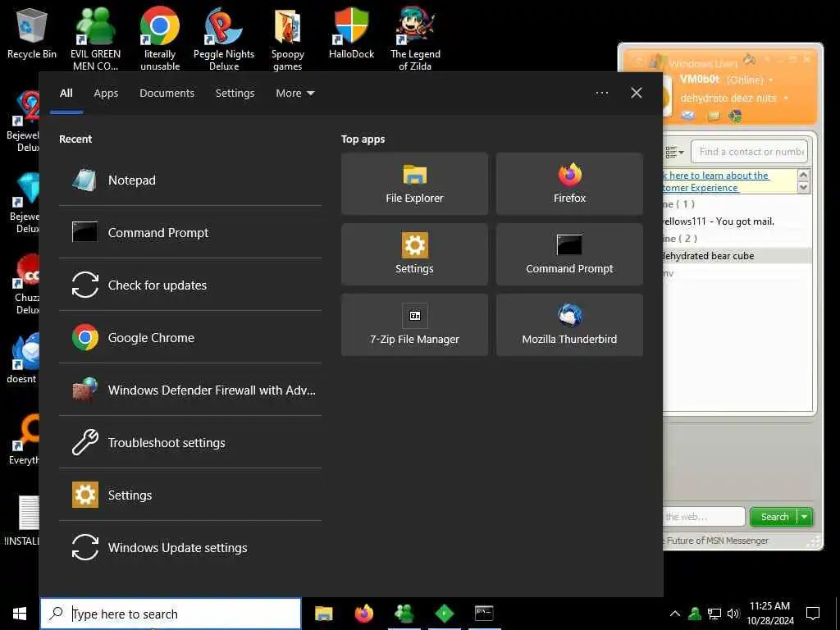Click Messenger banner scroll up arrow

coord(803,176)
